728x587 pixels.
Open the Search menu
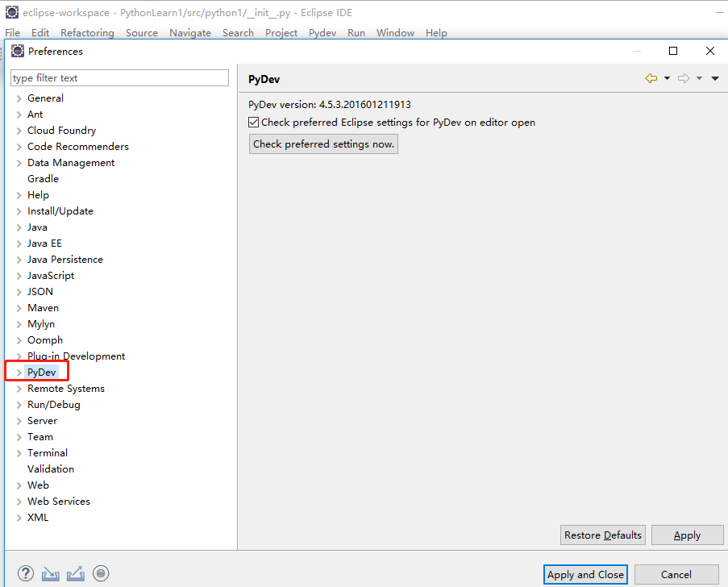238,32
